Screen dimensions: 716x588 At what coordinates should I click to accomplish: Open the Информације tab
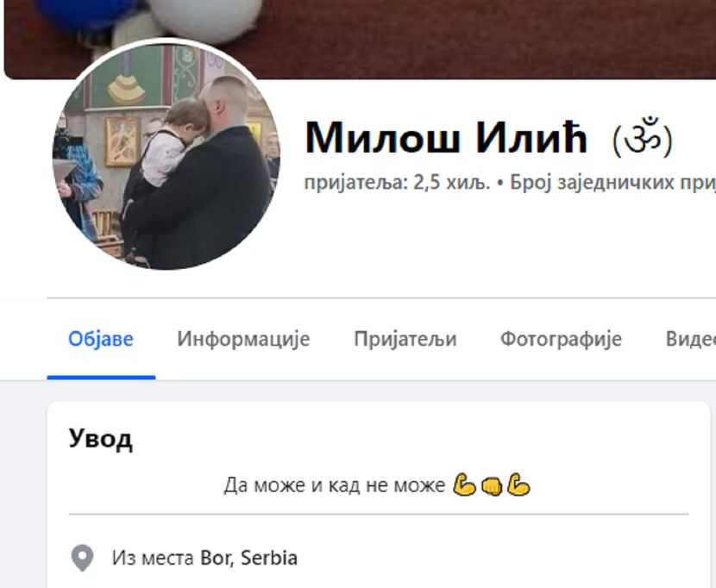(243, 339)
